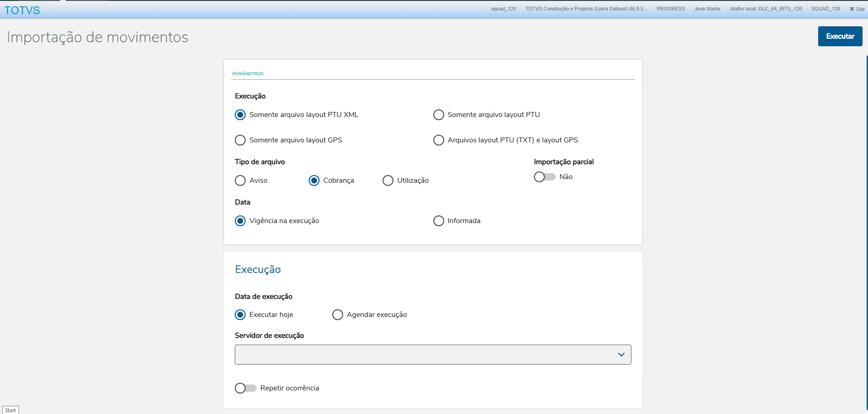
Task: Open Servidor de execução dropdown
Action: pos(433,355)
